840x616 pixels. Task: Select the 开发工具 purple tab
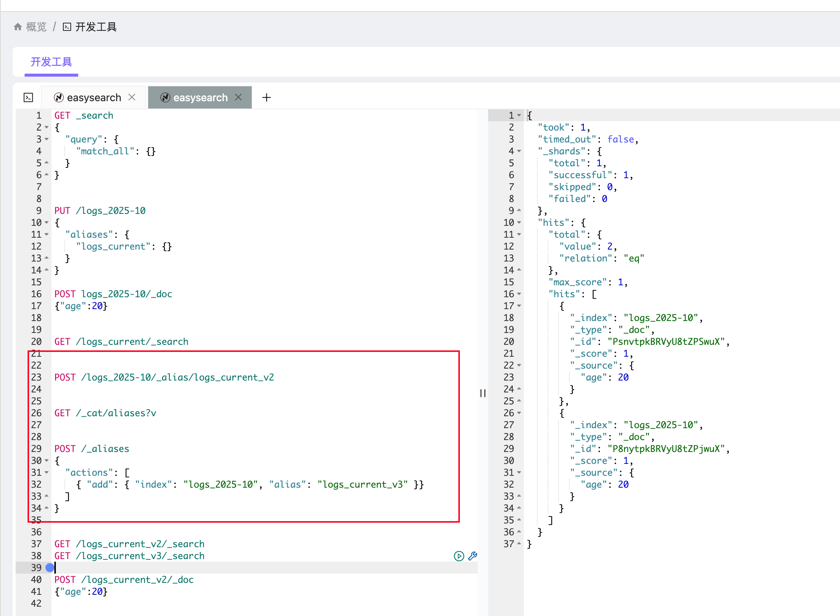click(x=51, y=62)
